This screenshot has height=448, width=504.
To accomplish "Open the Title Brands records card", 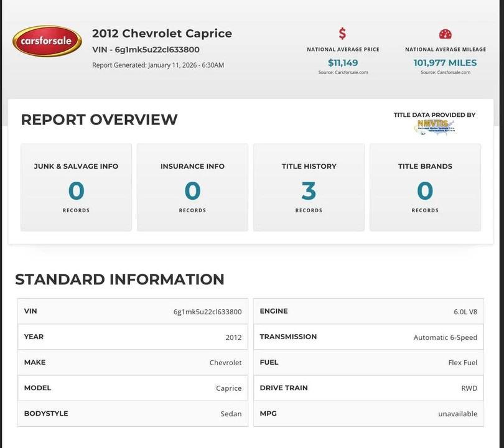I will 425,187.
